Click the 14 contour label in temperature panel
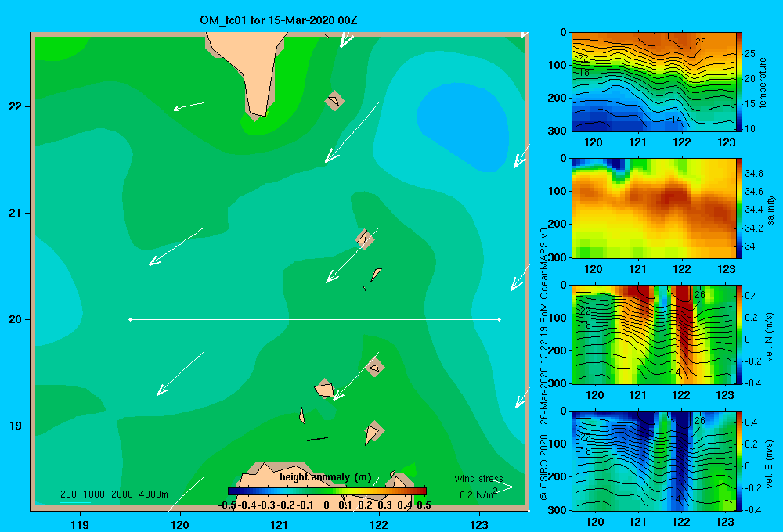This screenshot has height=532, width=783. [677, 120]
